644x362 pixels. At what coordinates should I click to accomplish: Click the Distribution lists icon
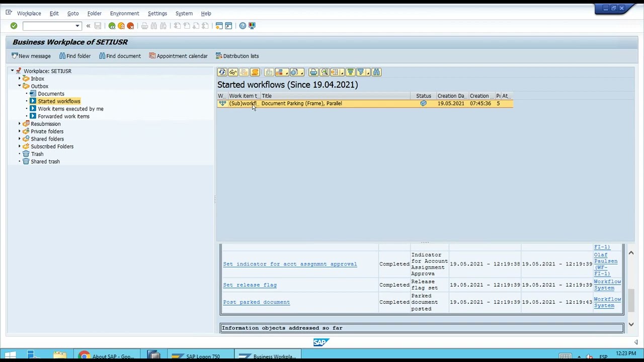(219, 56)
